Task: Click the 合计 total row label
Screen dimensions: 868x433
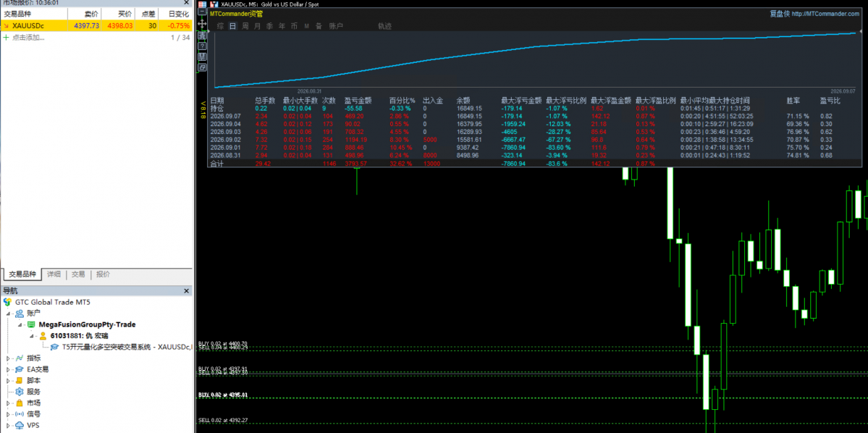Action: (x=217, y=164)
